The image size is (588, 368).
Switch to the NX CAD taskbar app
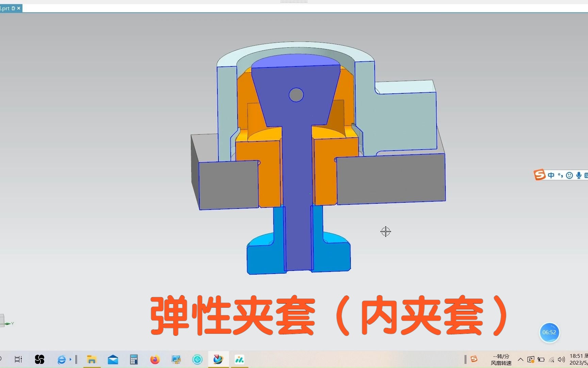pos(218,359)
